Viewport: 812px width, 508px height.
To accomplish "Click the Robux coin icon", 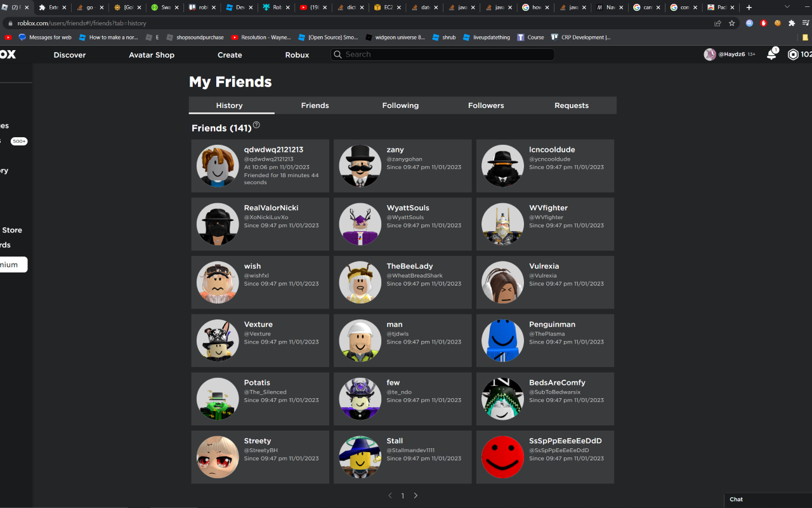I will coord(794,55).
